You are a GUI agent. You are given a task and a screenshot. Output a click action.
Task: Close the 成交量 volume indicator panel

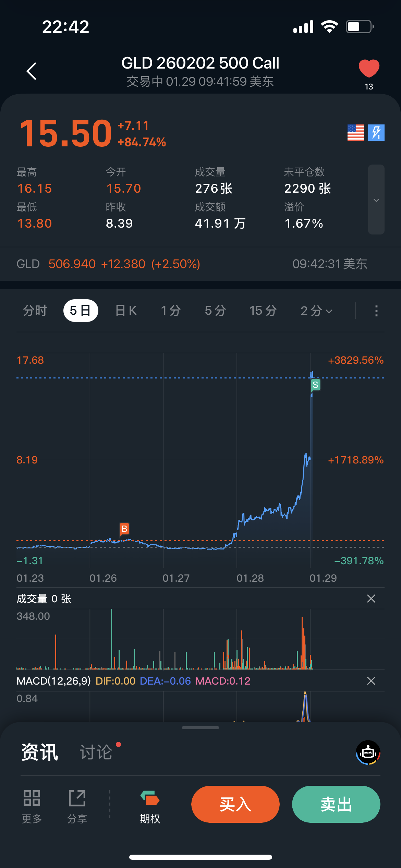pyautogui.click(x=371, y=599)
